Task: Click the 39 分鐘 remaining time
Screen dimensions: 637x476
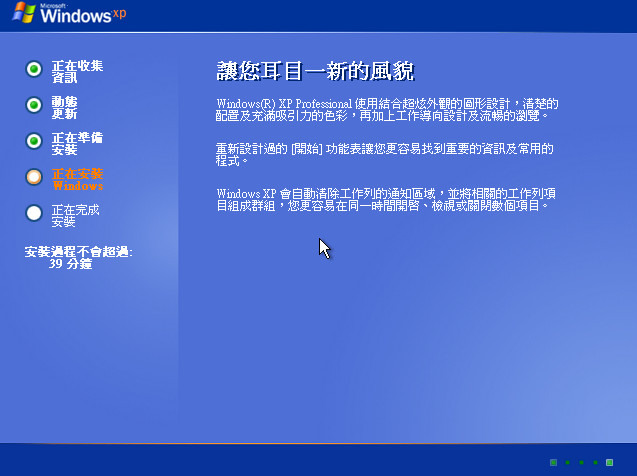Action: tap(71, 264)
